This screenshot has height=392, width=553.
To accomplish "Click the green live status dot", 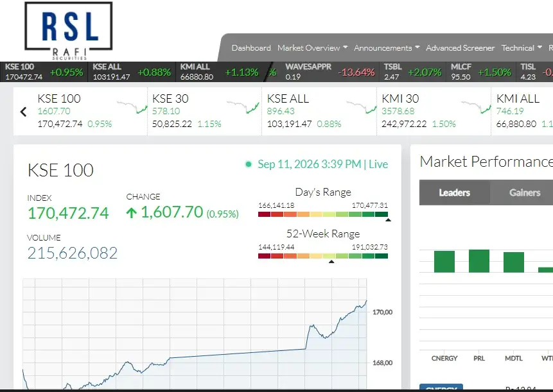I will (x=249, y=164).
